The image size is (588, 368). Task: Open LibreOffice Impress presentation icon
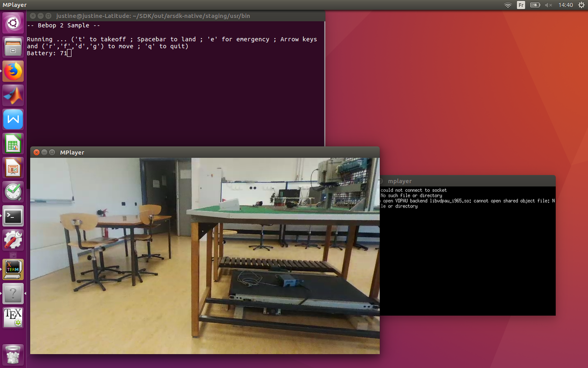pyautogui.click(x=14, y=168)
